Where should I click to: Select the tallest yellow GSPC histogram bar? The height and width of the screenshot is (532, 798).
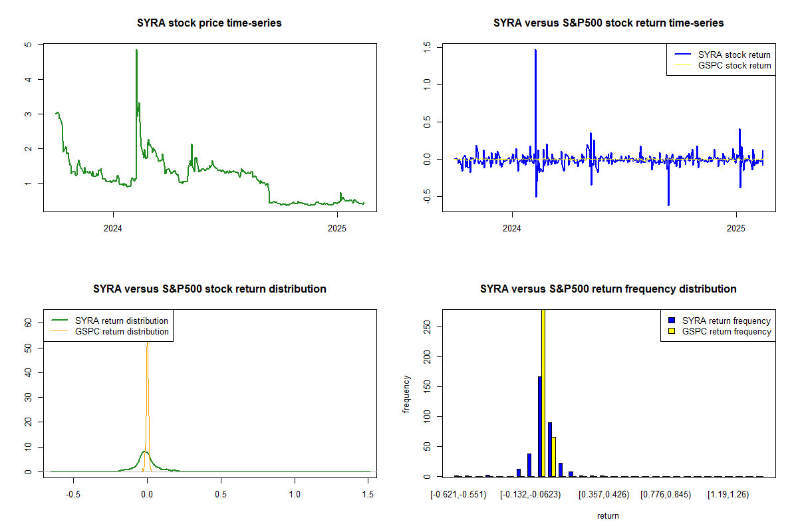[543, 392]
